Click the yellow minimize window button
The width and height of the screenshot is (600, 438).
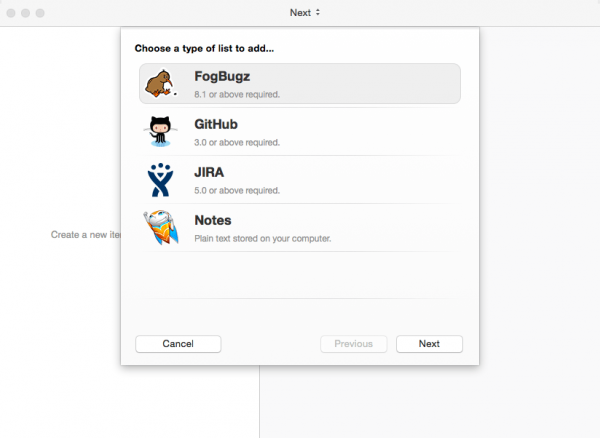pos(26,13)
